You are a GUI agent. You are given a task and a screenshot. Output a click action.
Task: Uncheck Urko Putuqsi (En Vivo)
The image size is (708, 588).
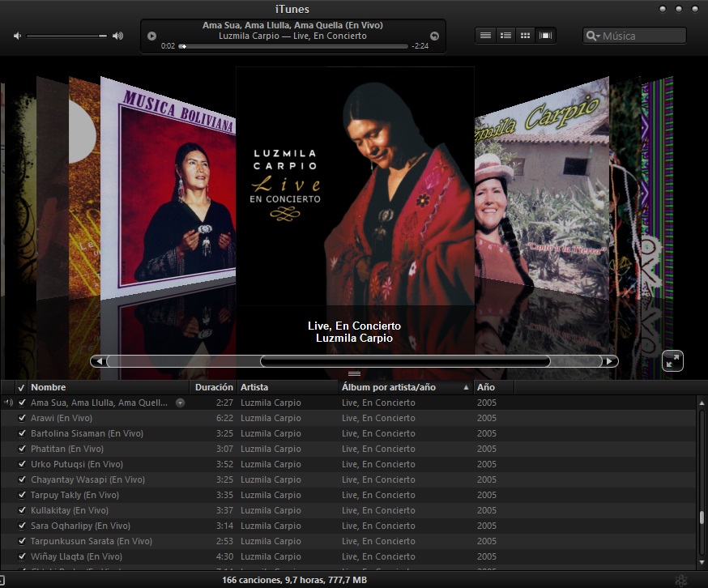coord(22,464)
